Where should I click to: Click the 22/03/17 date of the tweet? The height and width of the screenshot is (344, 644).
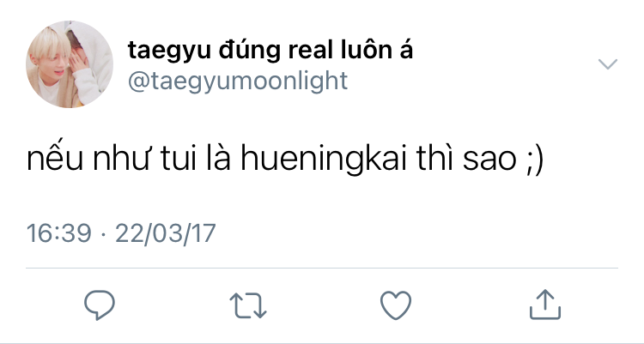click(x=166, y=233)
